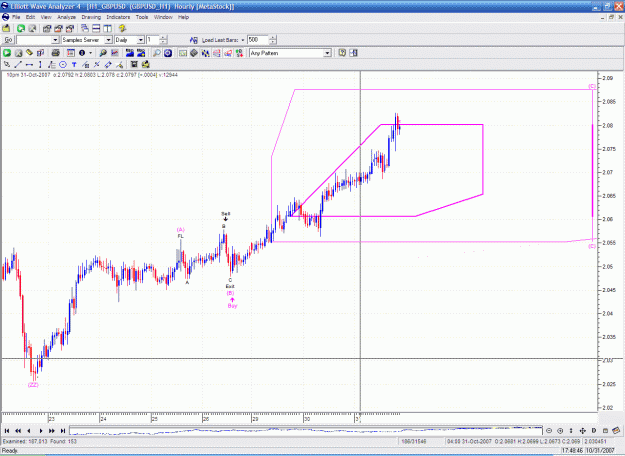Click the overview navigation strip below chart
The image size is (625, 456).
306,431
